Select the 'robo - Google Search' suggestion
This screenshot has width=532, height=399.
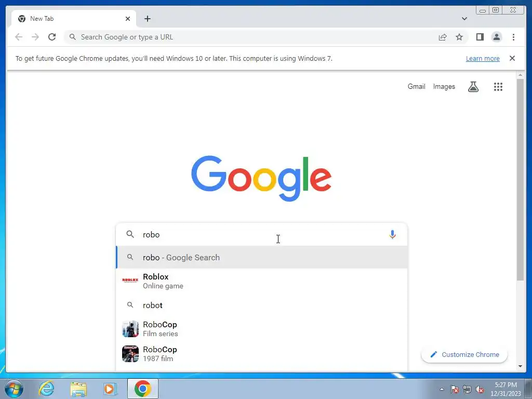click(261, 258)
